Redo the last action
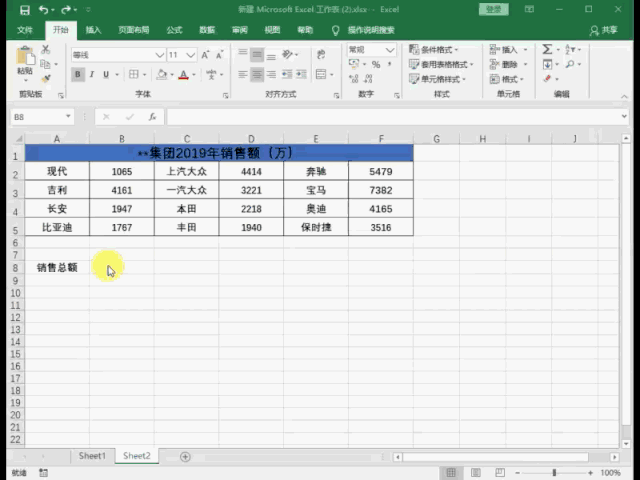 coord(66,10)
